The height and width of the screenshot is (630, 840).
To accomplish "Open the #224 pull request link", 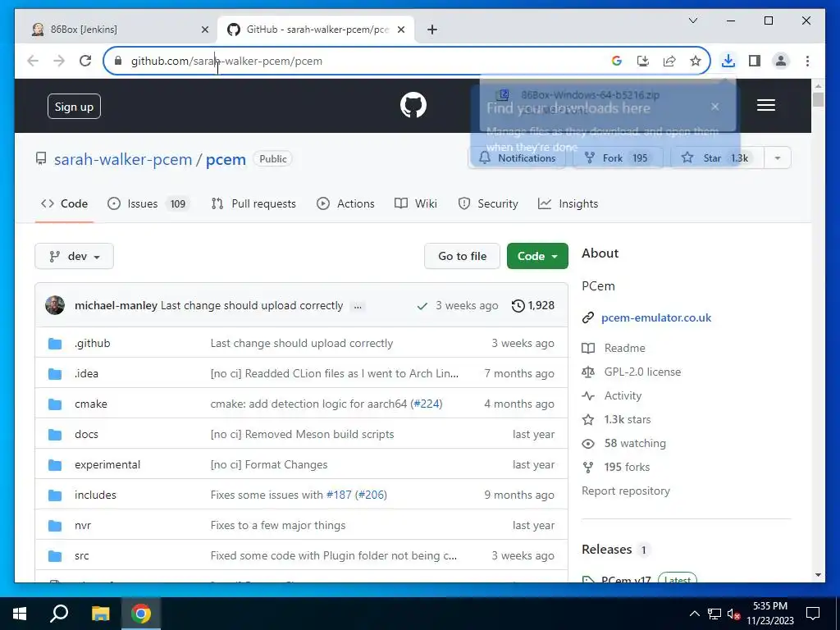I will pos(427,404).
